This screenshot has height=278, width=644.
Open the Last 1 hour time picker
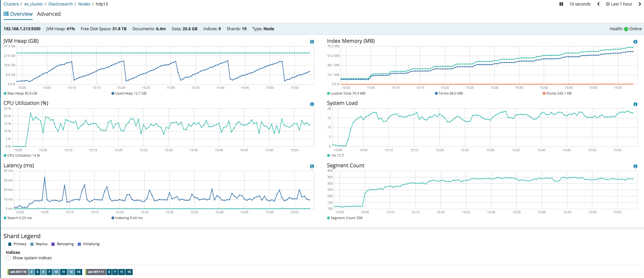tap(619, 4)
